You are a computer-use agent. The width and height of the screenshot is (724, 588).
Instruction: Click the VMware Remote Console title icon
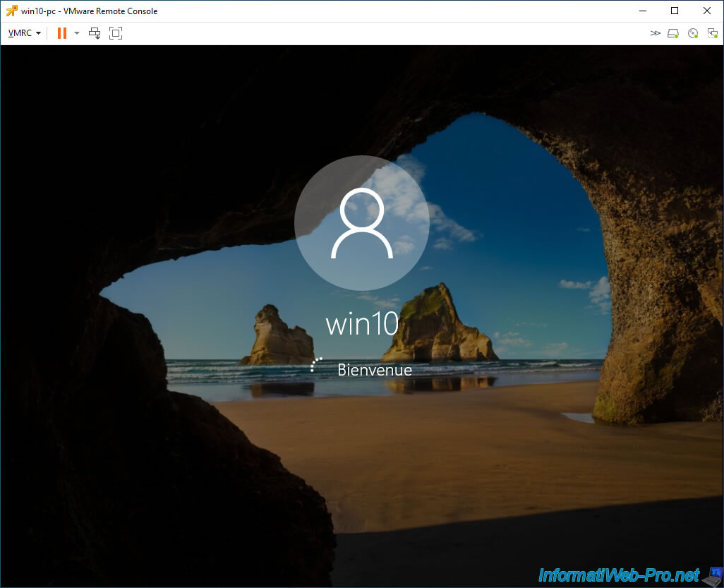pyautogui.click(x=11, y=11)
